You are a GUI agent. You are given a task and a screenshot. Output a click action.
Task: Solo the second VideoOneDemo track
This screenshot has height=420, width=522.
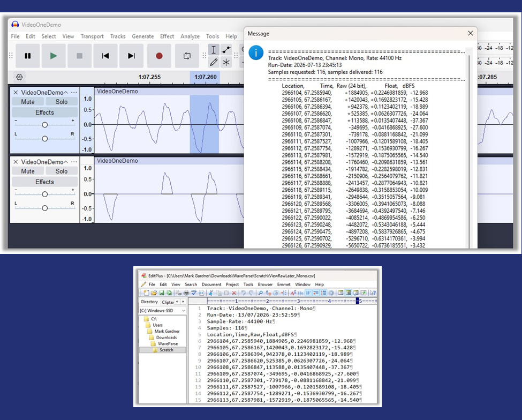[62, 171]
